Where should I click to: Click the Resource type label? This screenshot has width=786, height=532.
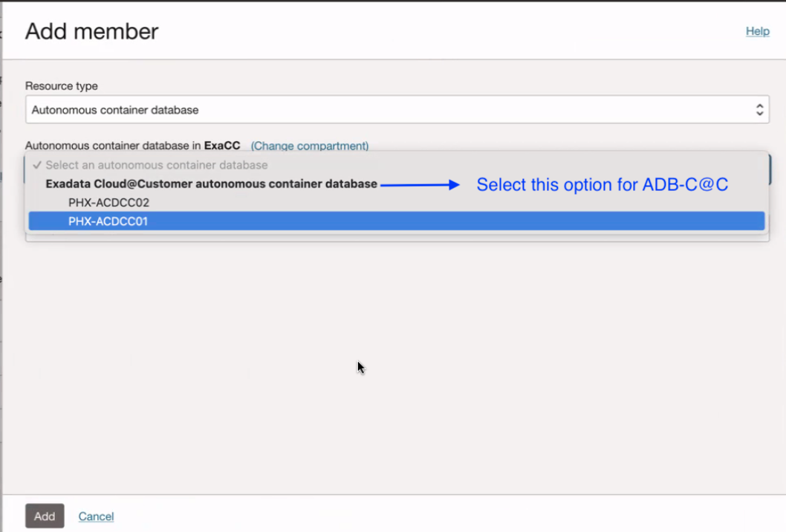click(62, 85)
